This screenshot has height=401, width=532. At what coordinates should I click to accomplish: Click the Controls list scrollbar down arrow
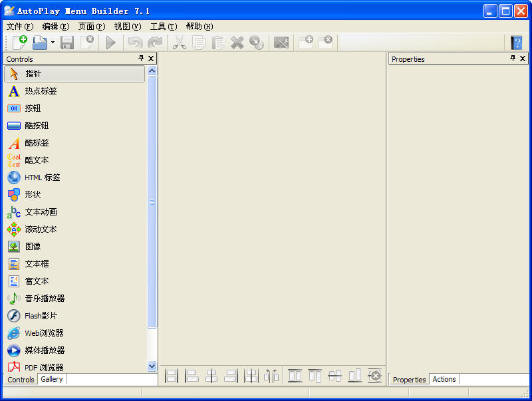[152, 365]
